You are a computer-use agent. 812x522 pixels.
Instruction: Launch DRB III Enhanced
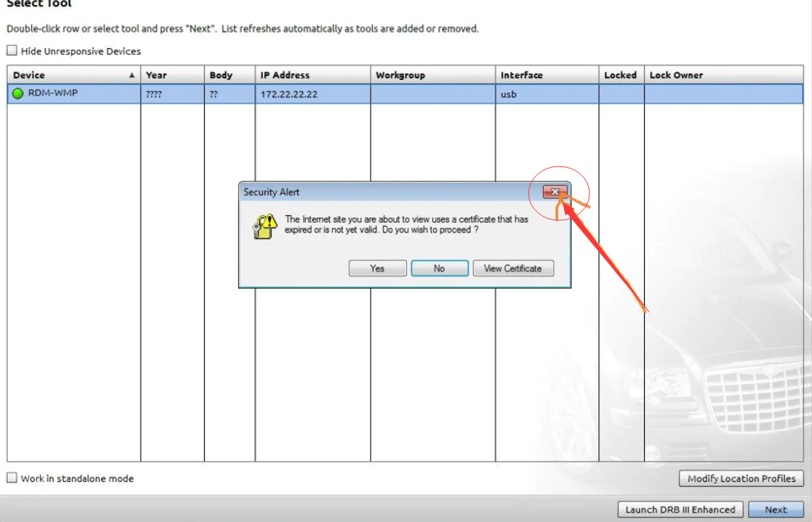(x=680, y=509)
